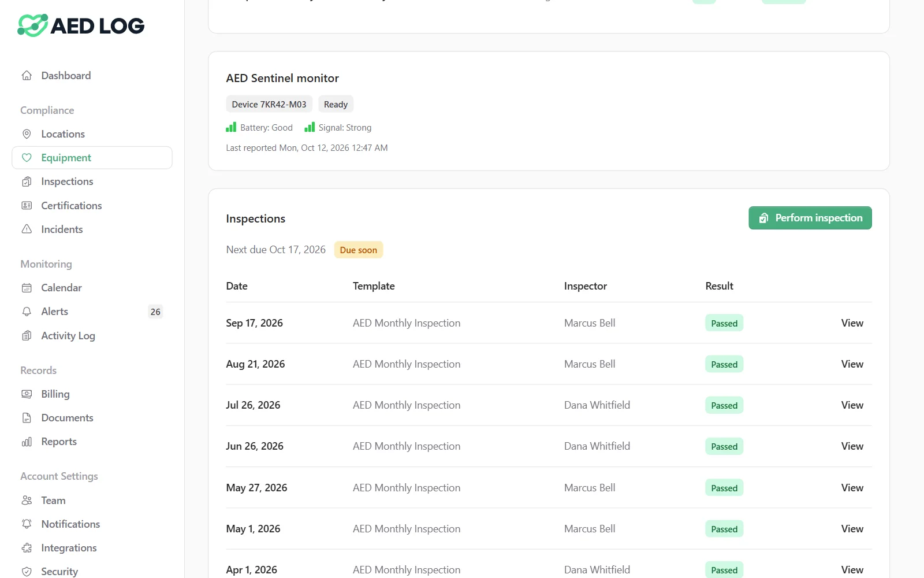Open Alerts with 26 badge

92,312
